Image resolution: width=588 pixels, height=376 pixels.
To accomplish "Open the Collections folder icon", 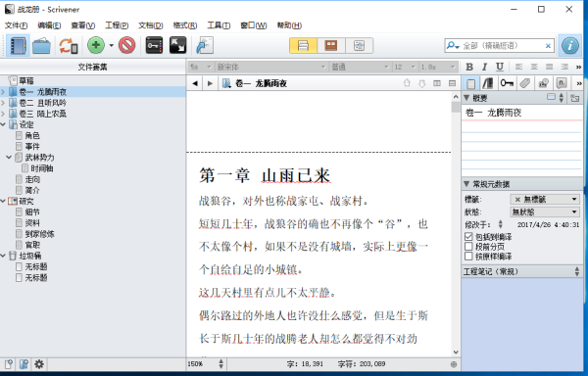I will click(x=41, y=46).
